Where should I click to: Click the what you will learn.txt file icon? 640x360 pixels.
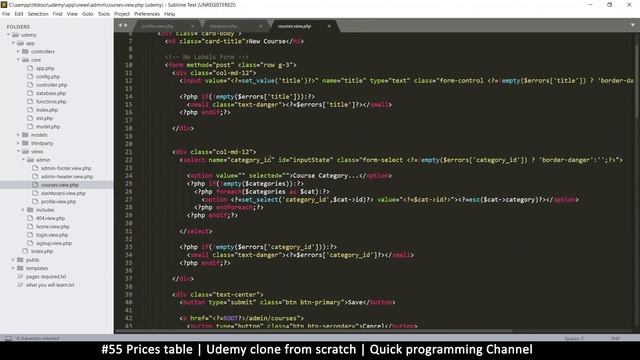(x=20, y=285)
